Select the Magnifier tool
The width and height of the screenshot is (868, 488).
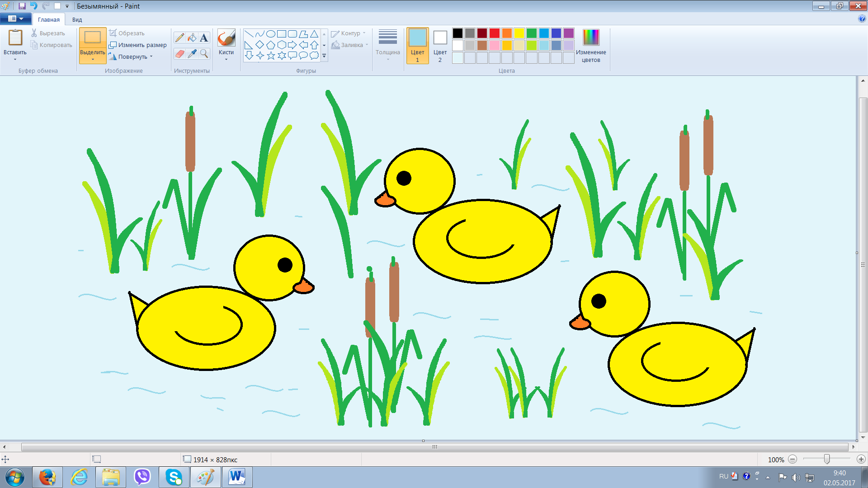(x=204, y=54)
